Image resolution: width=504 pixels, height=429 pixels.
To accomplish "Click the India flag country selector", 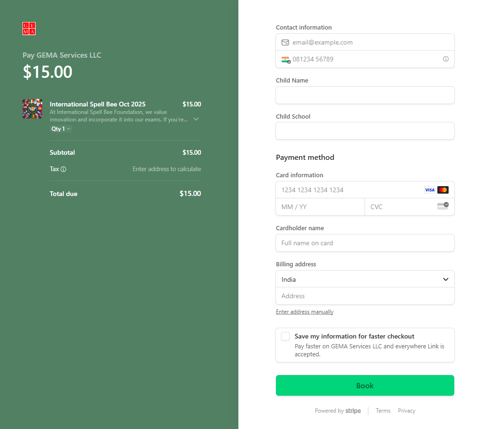I will pos(286,60).
